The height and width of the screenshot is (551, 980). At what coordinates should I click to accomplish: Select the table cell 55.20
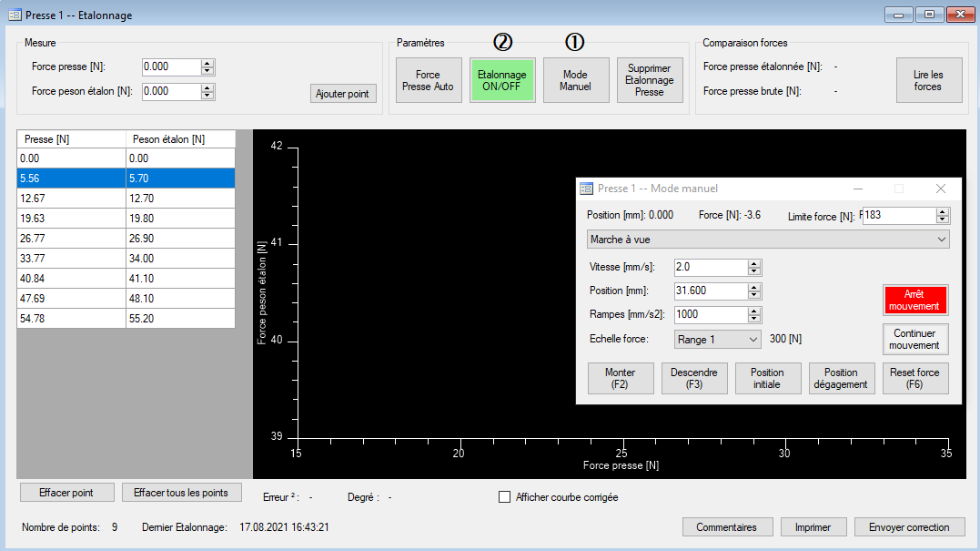(181, 319)
